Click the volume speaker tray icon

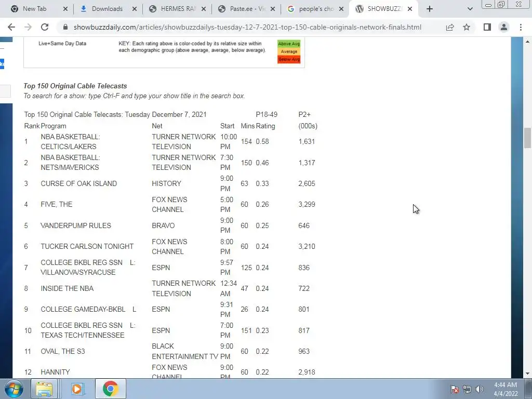coord(480,389)
